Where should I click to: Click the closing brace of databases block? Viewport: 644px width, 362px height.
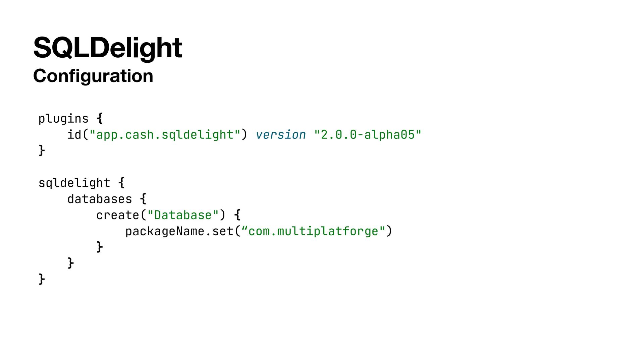pos(70,263)
